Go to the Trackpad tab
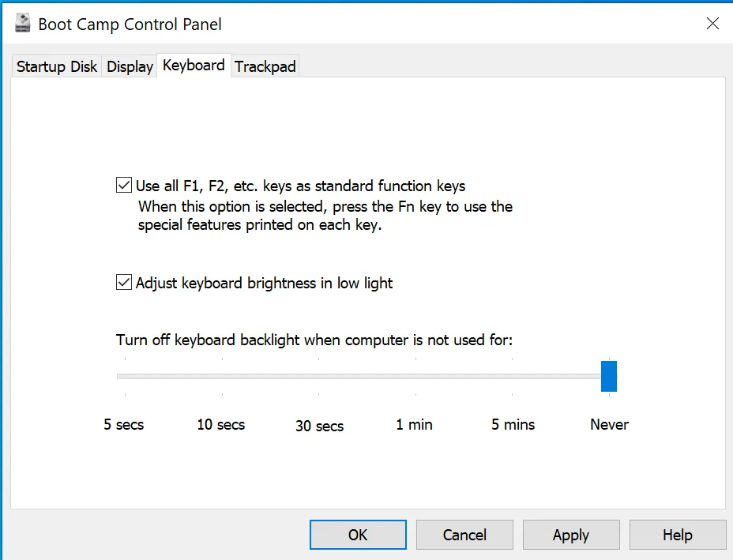Viewport: 733px width, 560px height. (265, 67)
